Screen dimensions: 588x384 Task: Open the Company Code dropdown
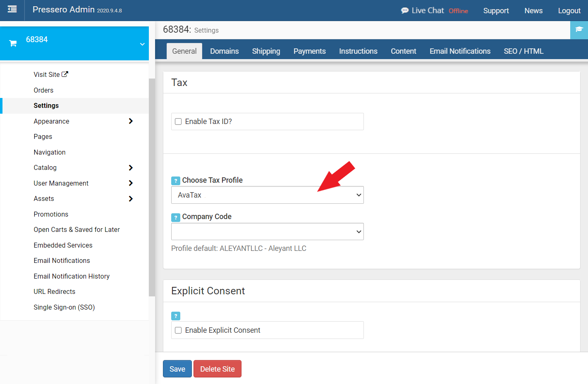(x=268, y=231)
